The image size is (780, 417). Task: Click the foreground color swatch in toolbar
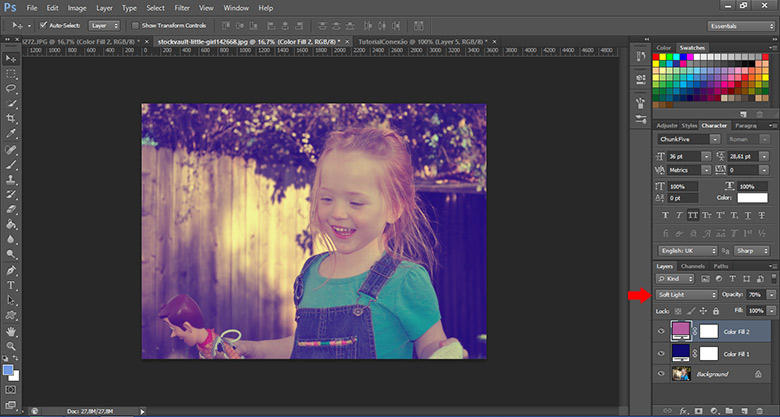(x=8, y=370)
